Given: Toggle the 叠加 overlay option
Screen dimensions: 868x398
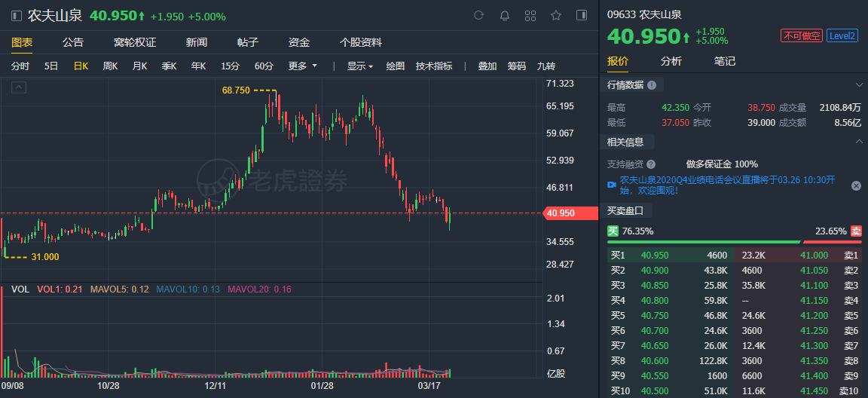Looking at the screenshot, I should [487, 66].
